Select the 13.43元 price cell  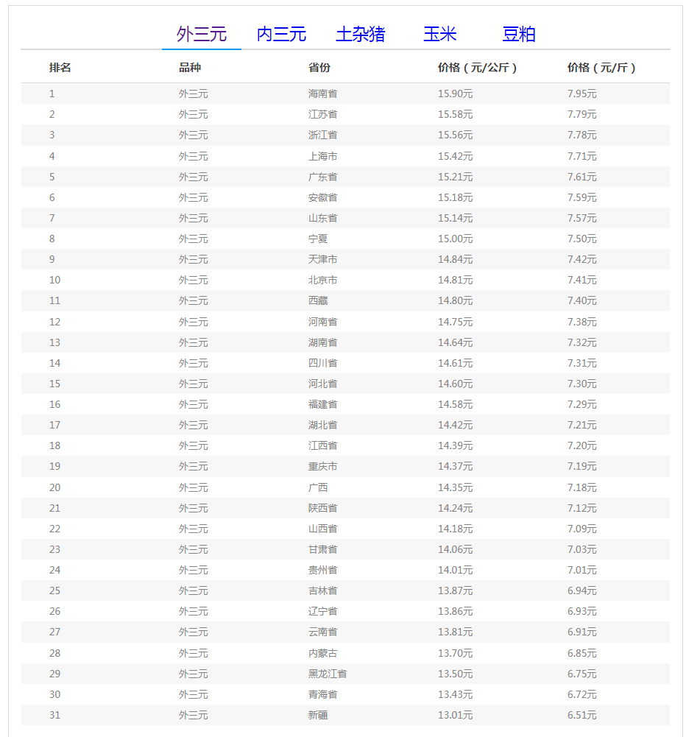pos(455,695)
